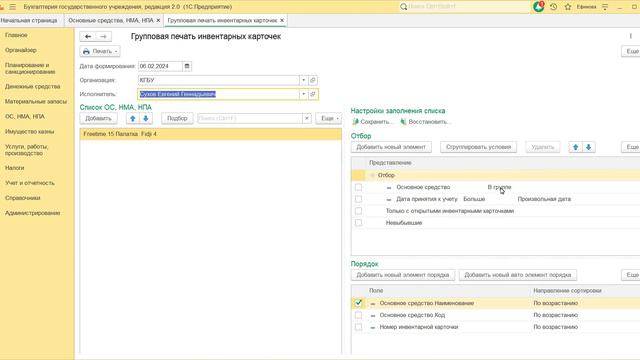
Task: Click the Дата формирования input field
Action: point(160,66)
